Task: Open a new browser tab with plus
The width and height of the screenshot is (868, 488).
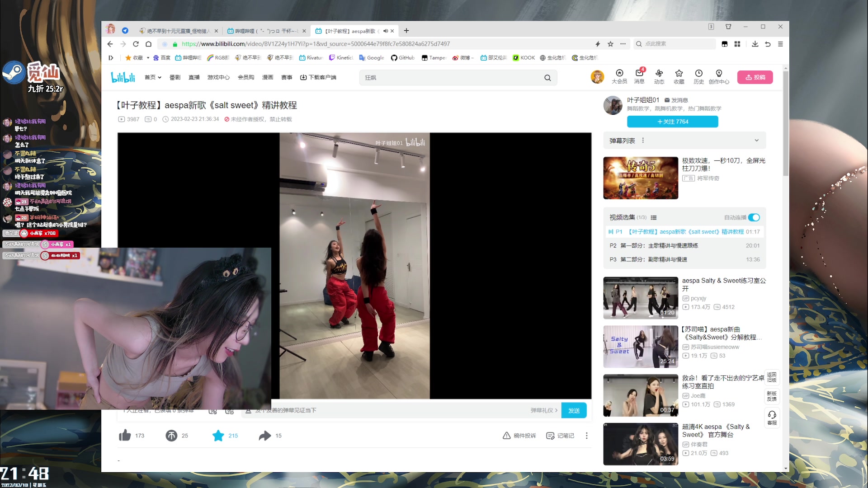Action: [x=406, y=31]
